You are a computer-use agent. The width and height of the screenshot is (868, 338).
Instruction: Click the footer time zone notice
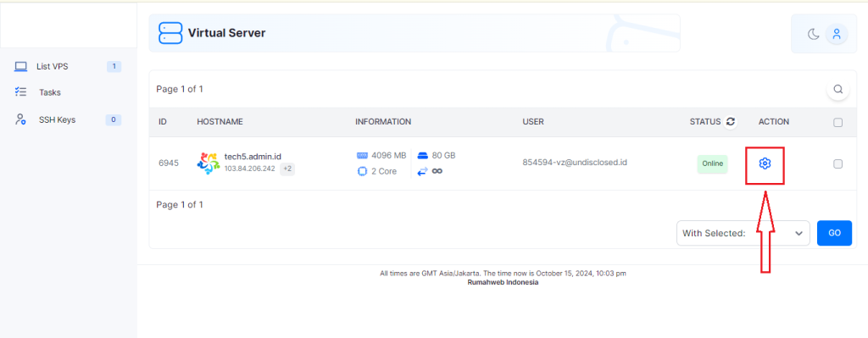tap(503, 274)
